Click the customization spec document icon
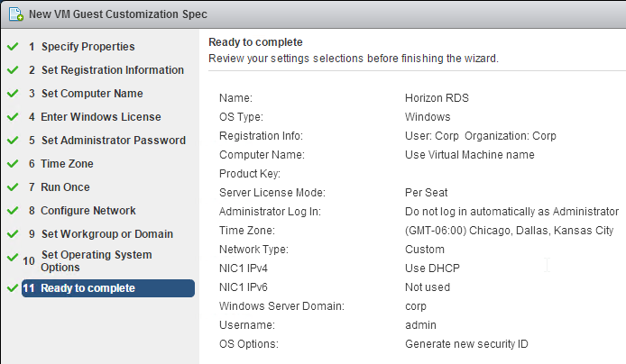The width and height of the screenshot is (626, 364). pyautogui.click(x=16, y=14)
